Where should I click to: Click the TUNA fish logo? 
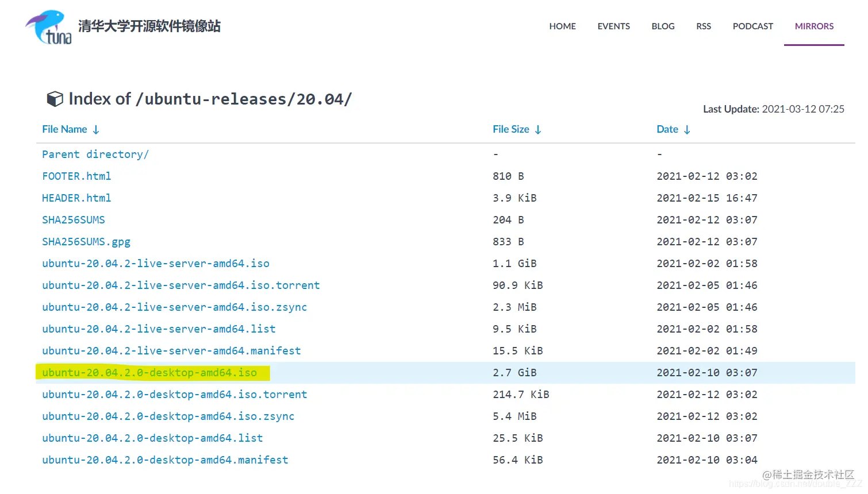click(x=49, y=27)
